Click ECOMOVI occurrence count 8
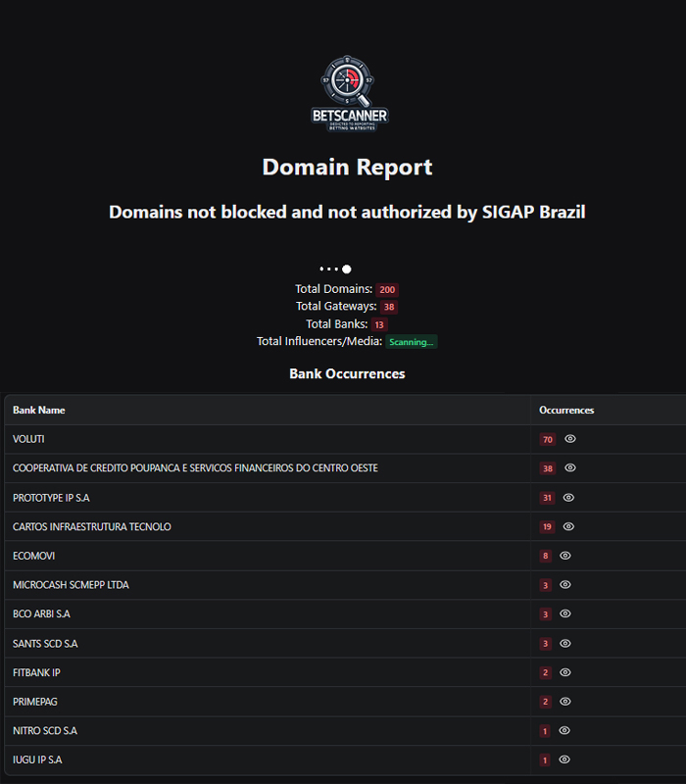The width and height of the screenshot is (686, 784). tap(546, 556)
